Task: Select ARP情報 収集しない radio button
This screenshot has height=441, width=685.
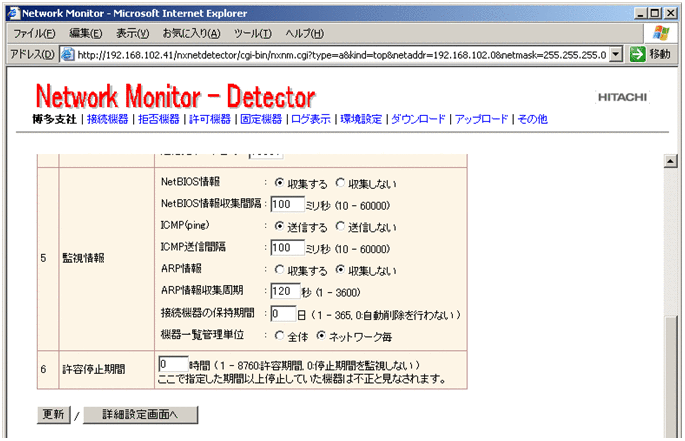Action: coord(340,270)
